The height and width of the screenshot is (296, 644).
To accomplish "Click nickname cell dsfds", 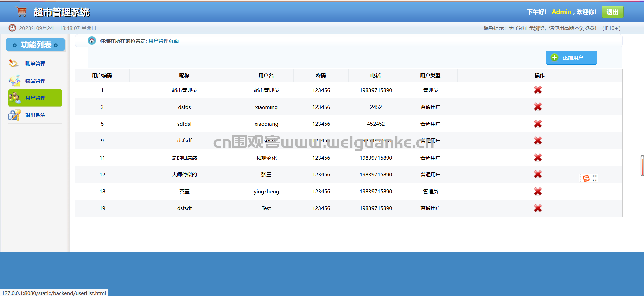I will [184, 107].
